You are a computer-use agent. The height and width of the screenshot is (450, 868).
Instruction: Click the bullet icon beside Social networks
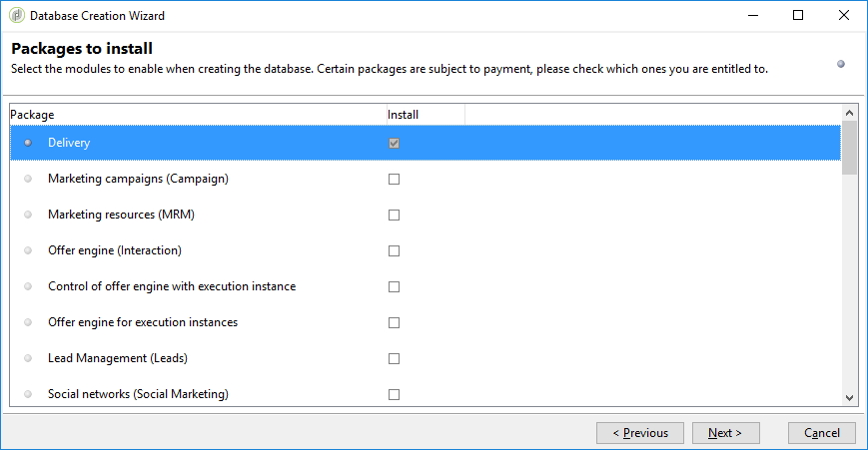28,394
